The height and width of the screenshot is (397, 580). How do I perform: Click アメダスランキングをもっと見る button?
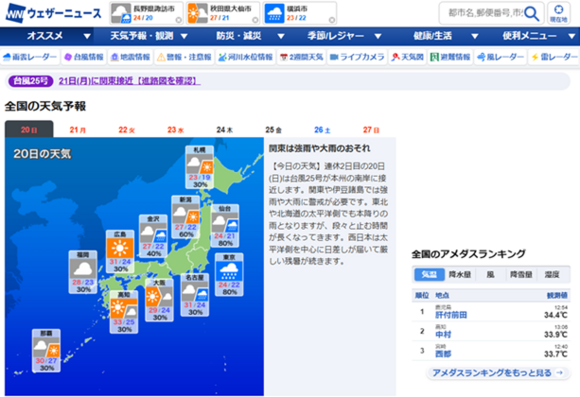498,373
